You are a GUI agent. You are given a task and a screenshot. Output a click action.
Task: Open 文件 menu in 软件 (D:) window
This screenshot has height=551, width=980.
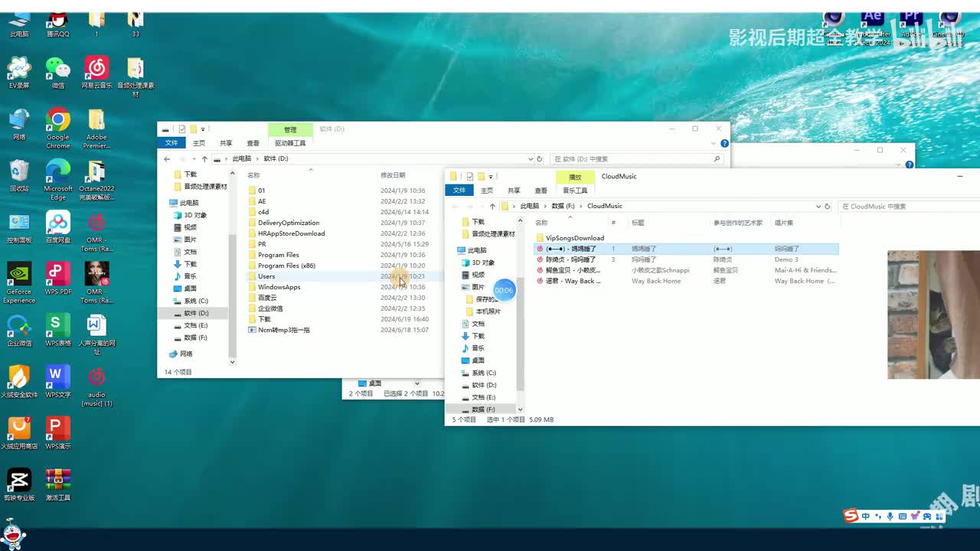pos(171,143)
